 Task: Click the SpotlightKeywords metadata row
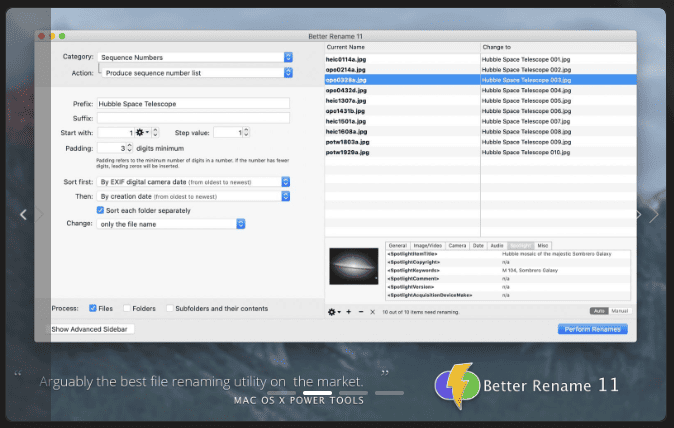click(508, 270)
